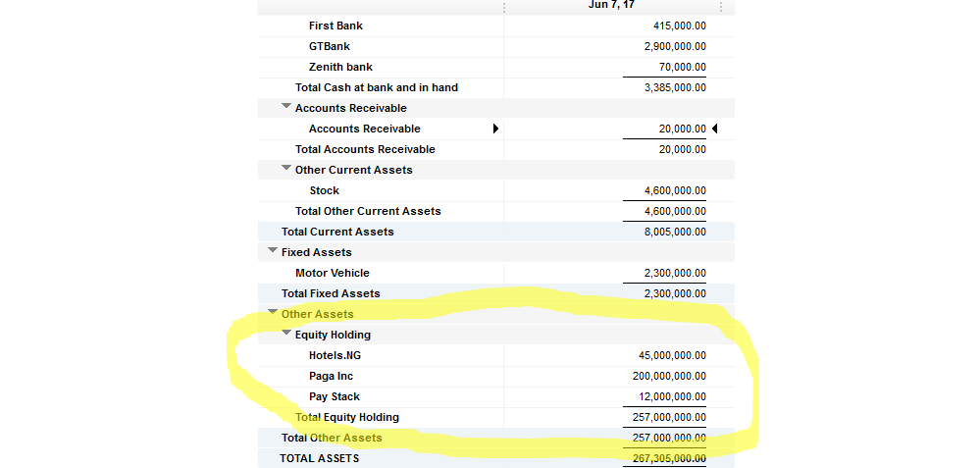Click the Total Accounts Receivable label
The width and height of the screenshot is (980, 468).
[365, 149]
